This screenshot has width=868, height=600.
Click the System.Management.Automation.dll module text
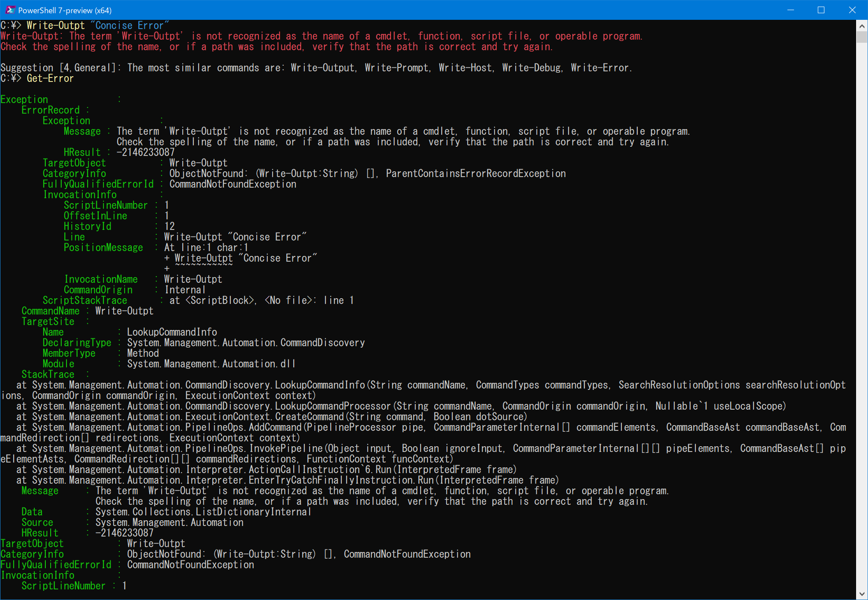[x=211, y=363]
